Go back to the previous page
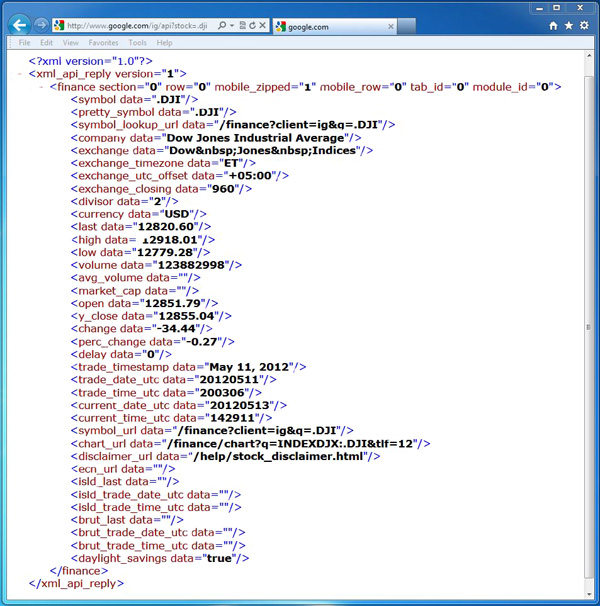The image size is (600, 606). [x=18, y=25]
